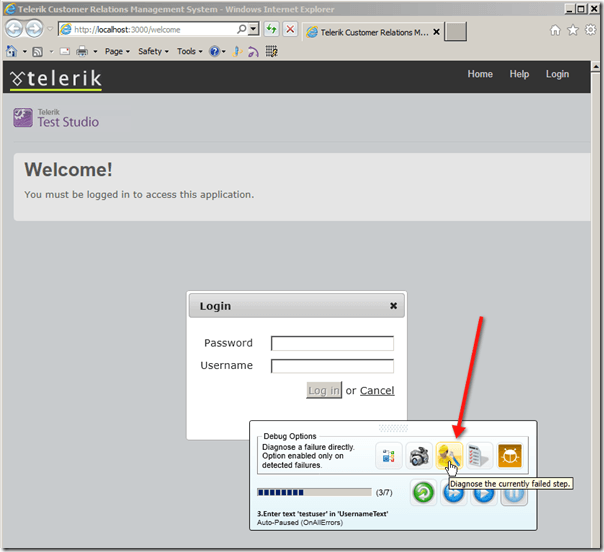Expand the Print dropdown arrow
The image size is (604, 552).
click(95, 51)
